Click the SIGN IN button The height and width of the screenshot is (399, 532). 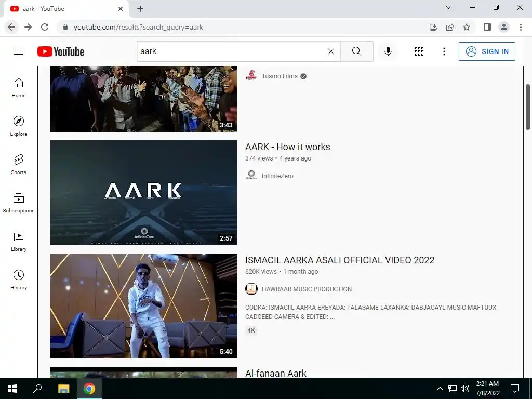pos(487,51)
